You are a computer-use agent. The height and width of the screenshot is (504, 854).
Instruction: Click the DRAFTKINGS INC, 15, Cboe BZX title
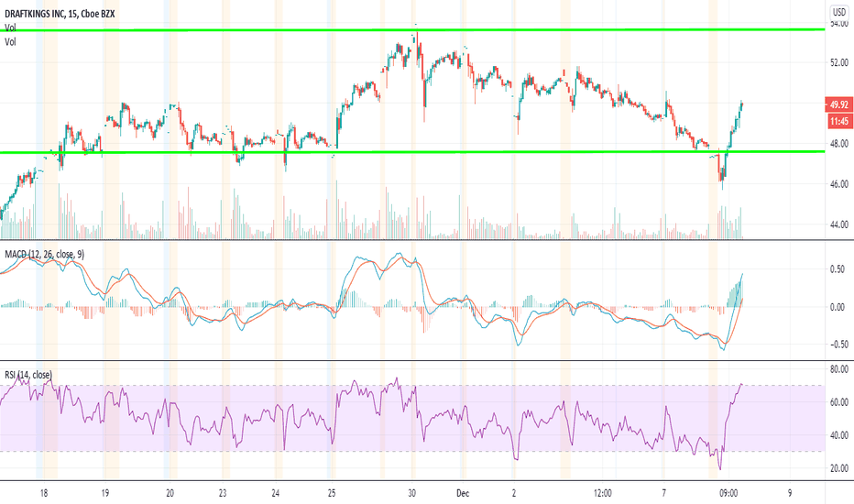(x=60, y=14)
